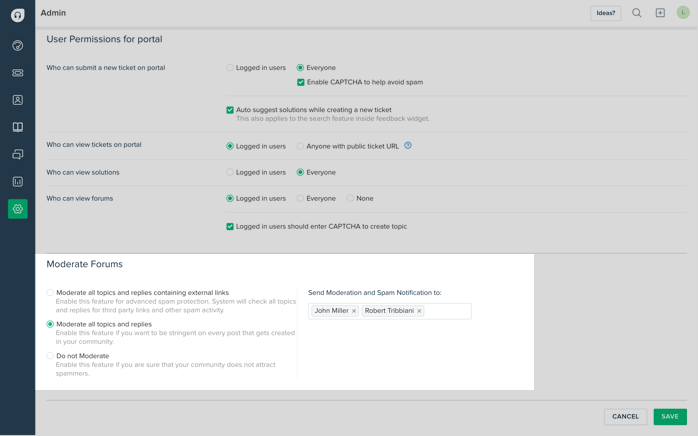Open the Solutions book icon in sidebar
This screenshot has height=436, width=698.
[18, 127]
